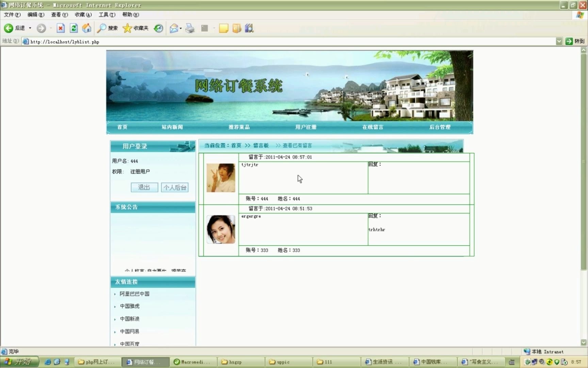Switch to the uppic folder taskbar item
This screenshot has height=368, width=588.
point(289,362)
